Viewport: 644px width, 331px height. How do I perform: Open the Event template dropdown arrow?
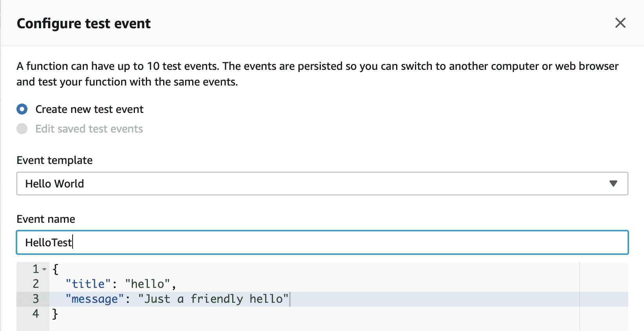pyautogui.click(x=613, y=184)
